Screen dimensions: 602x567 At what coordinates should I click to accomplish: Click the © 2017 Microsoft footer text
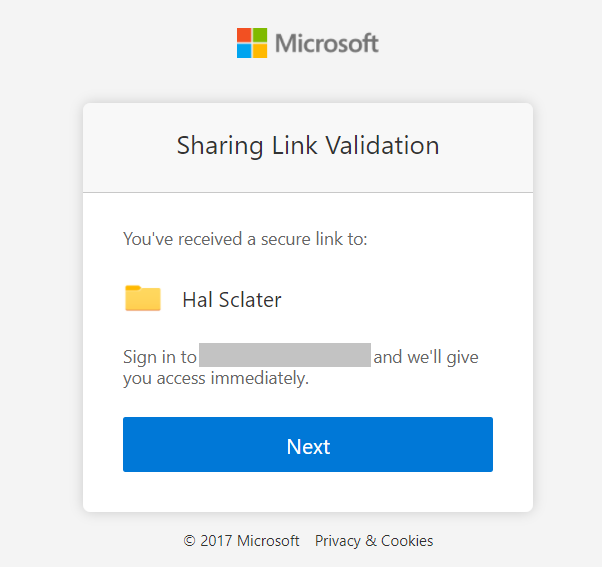tap(241, 541)
